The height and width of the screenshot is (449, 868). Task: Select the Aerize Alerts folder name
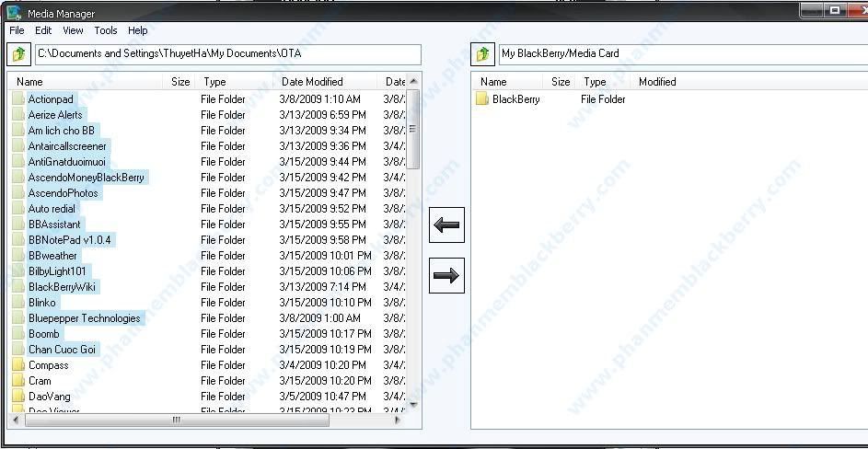pyautogui.click(x=55, y=115)
